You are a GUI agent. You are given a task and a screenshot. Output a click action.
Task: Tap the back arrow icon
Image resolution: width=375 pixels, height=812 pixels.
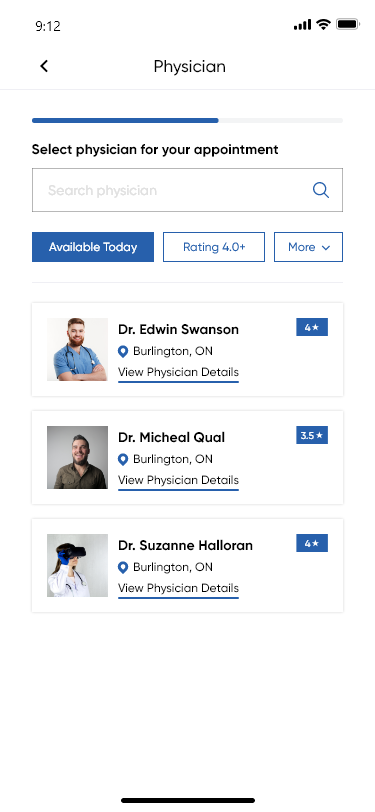click(44, 66)
